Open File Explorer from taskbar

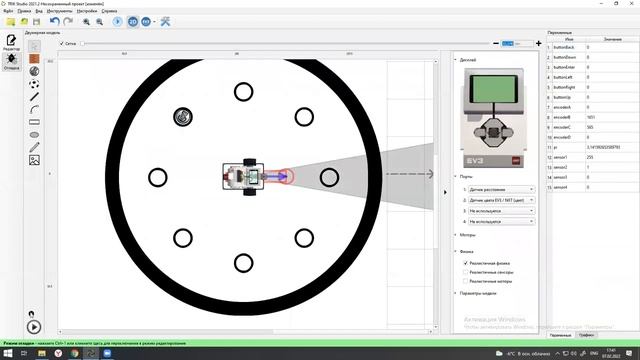click(42, 353)
